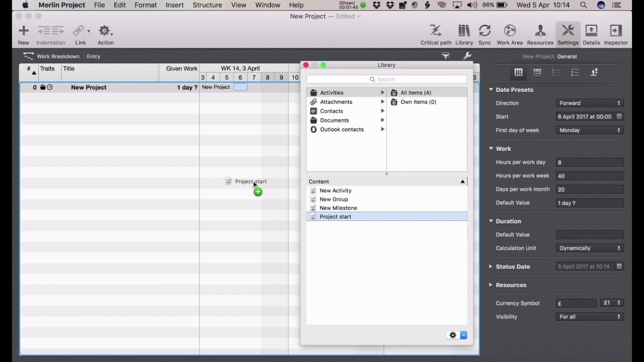Image resolution: width=644 pixels, height=362 pixels.
Task: Open the Details toolbar icon
Action: click(591, 31)
